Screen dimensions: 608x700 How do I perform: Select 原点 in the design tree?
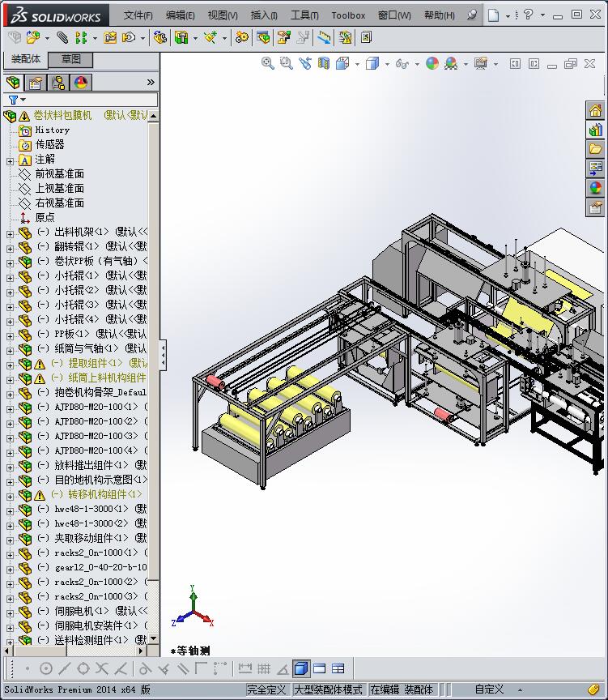click(45, 217)
